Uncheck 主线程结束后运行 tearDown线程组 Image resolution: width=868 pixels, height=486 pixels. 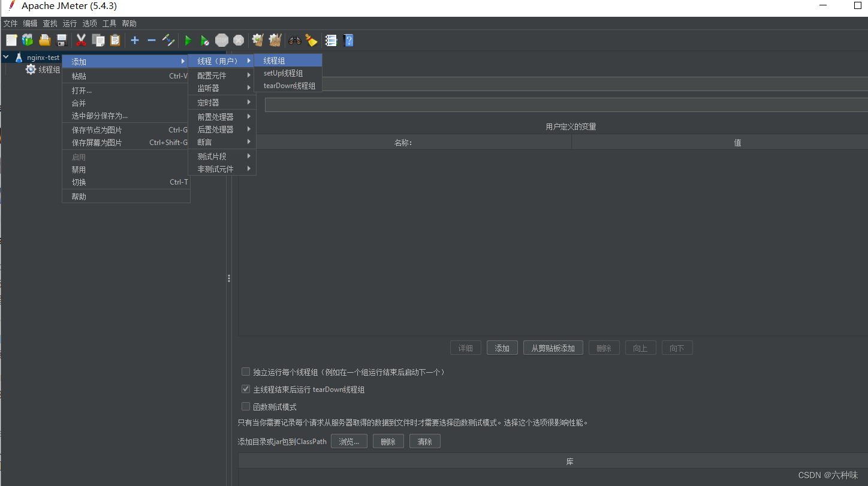pos(246,389)
